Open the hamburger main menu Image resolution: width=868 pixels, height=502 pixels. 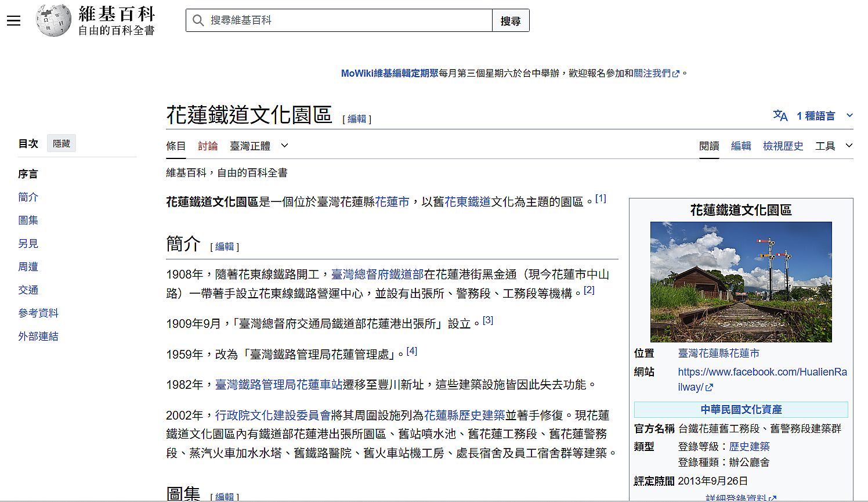click(x=13, y=21)
